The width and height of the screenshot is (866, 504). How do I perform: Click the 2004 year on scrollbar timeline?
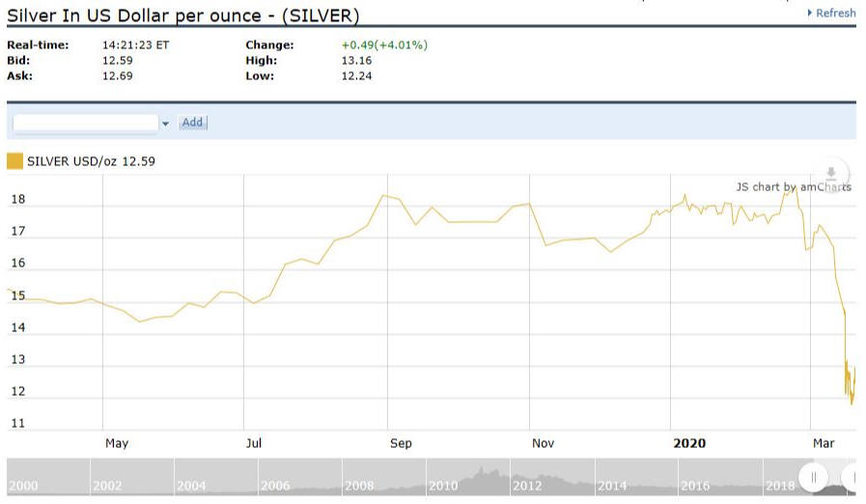coord(191,486)
